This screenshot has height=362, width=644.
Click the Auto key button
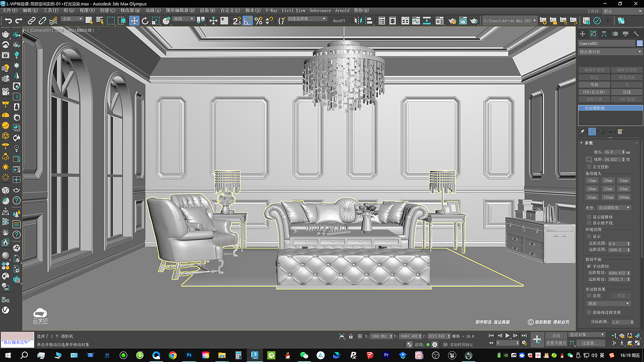556,335
